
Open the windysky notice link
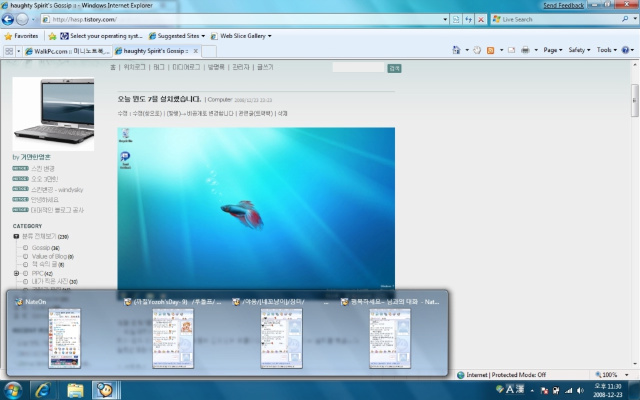point(57,189)
